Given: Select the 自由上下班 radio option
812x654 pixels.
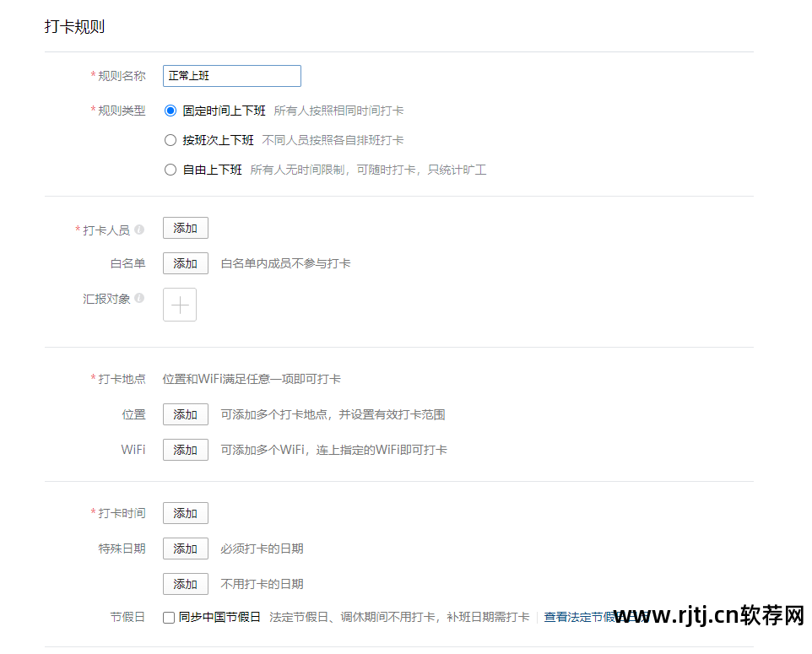Looking at the screenshot, I should pyautogui.click(x=170, y=170).
